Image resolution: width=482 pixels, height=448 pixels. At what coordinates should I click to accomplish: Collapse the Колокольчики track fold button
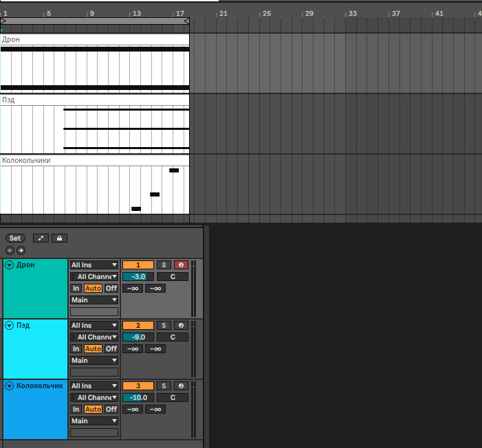(10, 386)
